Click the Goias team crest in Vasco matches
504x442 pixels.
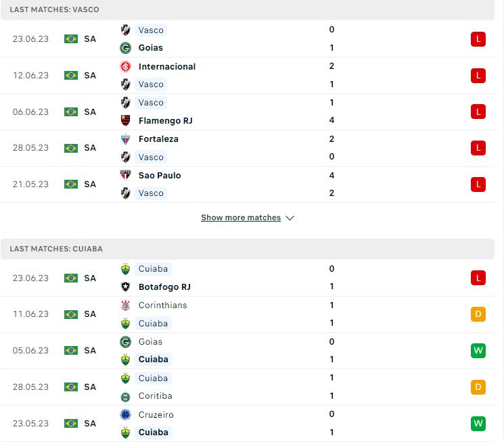point(125,48)
